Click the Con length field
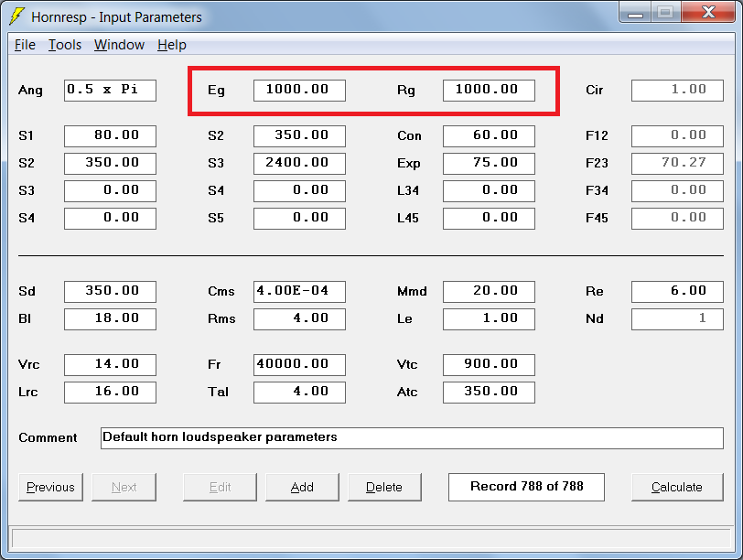The image size is (743, 560). pyautogui.click(x=489, y=136)
